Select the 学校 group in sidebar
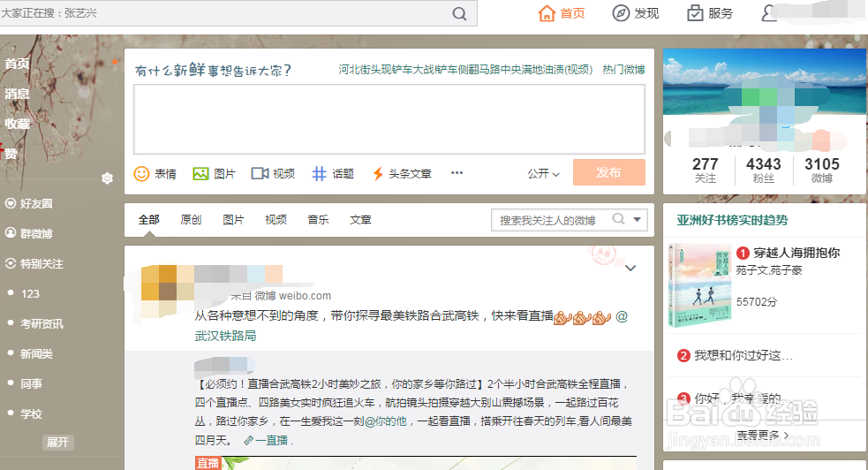868x470 pixels. 31,413
